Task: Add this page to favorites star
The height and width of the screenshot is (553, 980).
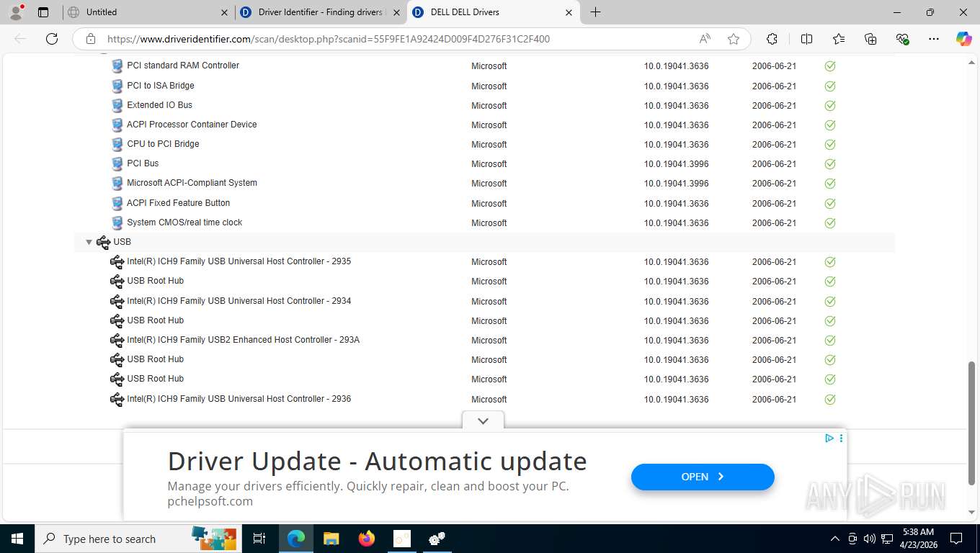Action: [734, 39]
